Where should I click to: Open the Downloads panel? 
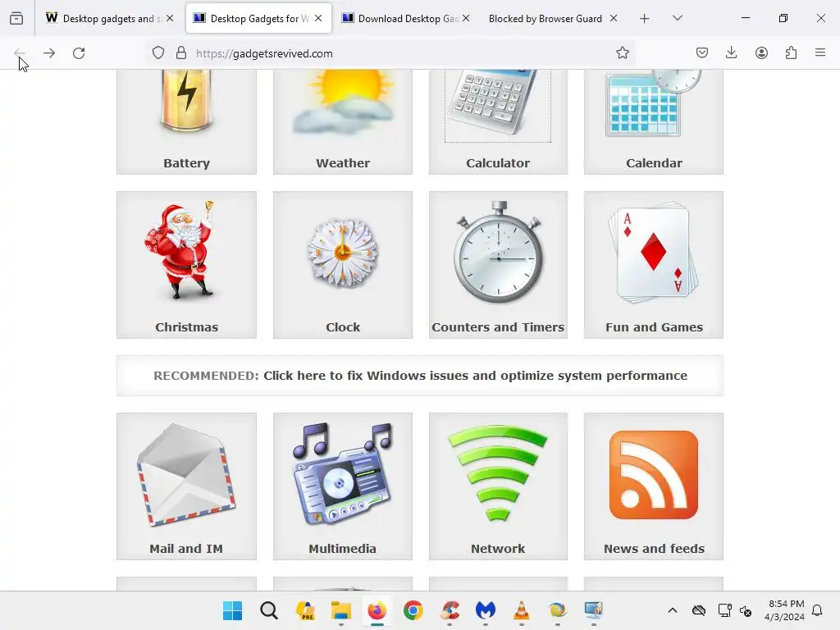pos(731,53)
